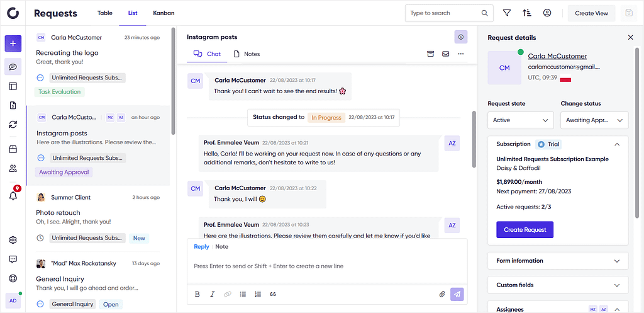Open the store sidebar icon
The height and width of the screenshot is (313, 644).
(x=13, y=149)
